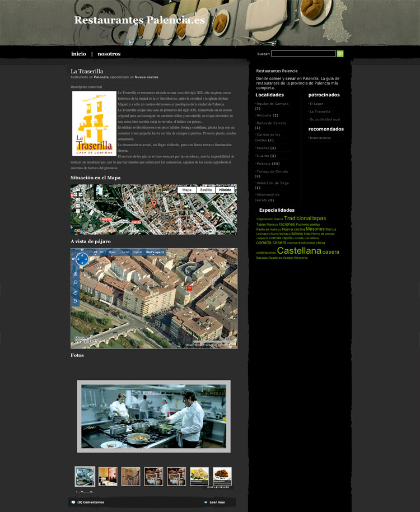Click the Tradicional specialty tag
The height and width of the screenshot is (512, 420).
(x=297, y=218)
